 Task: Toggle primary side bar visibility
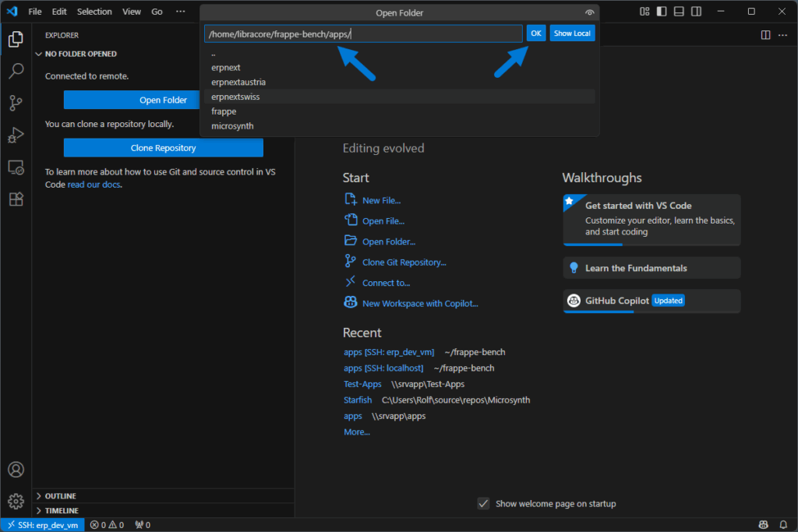(662, 11)
